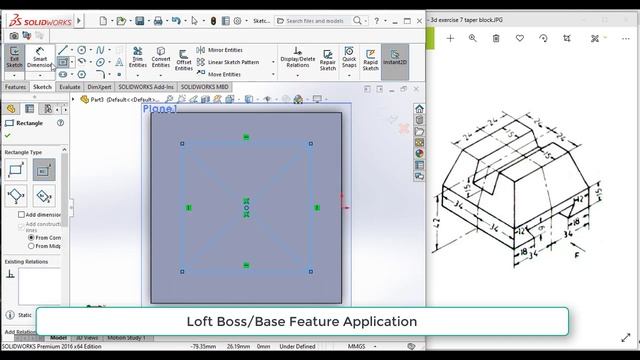640x360 pixels.
Task: Select the sketch Text tool
Action: 119,62
